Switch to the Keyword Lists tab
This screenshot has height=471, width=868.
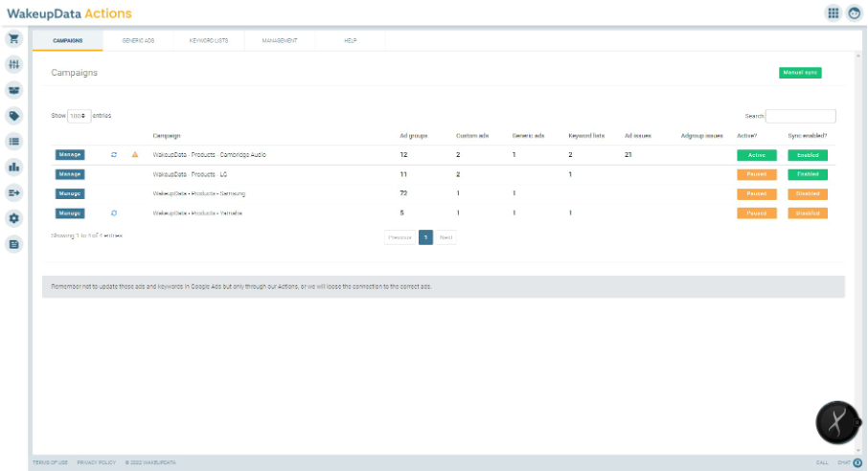(x=209, y=40)
